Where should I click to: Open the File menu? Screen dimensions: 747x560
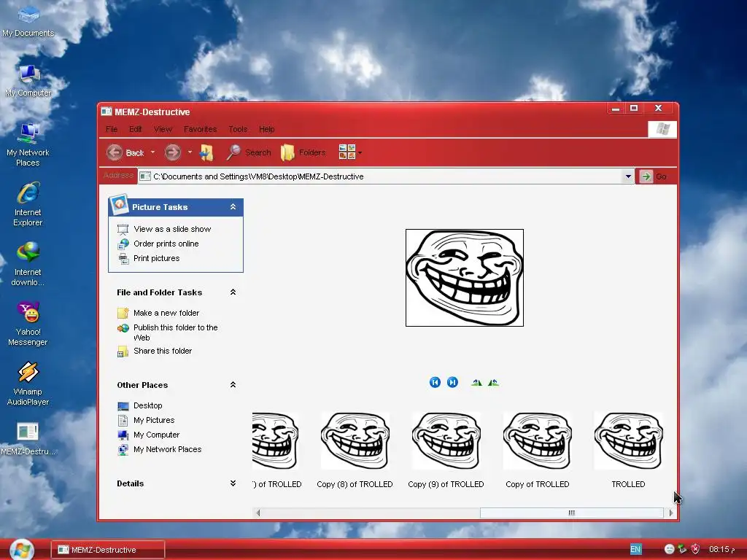pos(112,129)
